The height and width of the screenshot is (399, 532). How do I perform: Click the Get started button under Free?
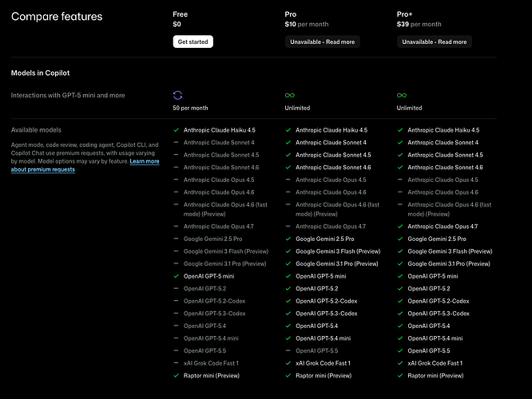tap(193, 41)
